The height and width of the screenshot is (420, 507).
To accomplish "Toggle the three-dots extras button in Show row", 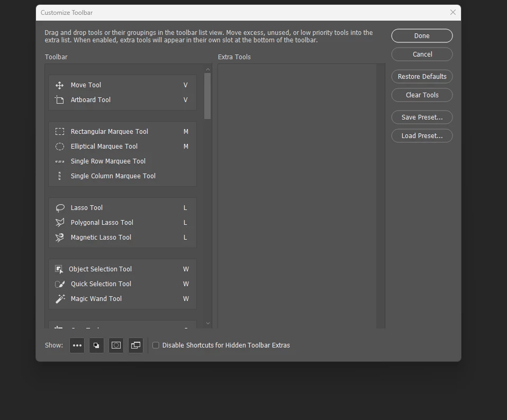I will [x=77, y=345].
